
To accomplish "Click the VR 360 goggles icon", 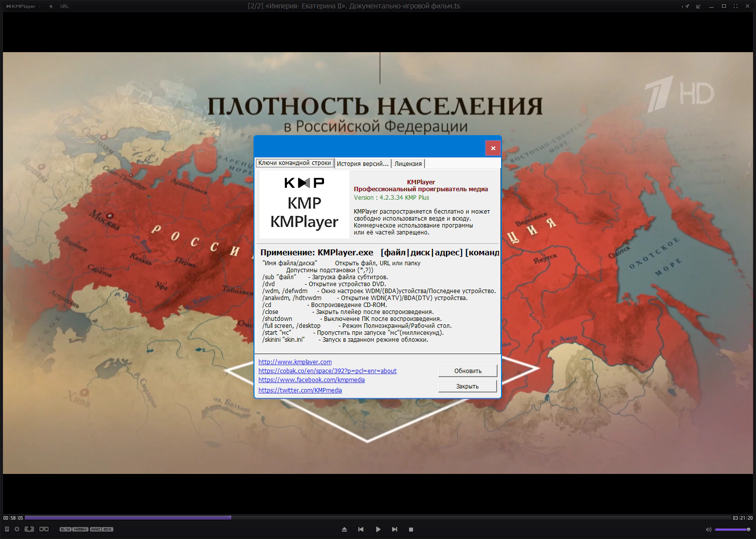I will [44, 529].
